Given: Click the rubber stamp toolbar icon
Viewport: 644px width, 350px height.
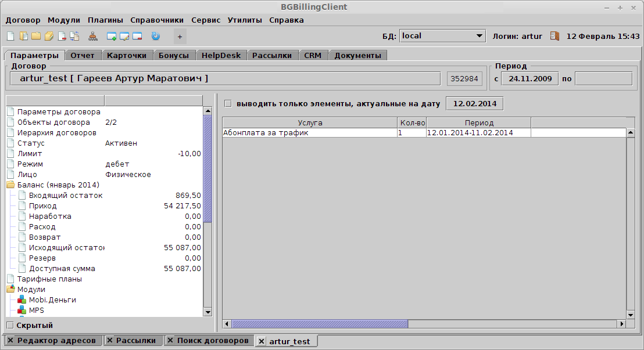Looking at the screenshot, I should tap(94, 36).
